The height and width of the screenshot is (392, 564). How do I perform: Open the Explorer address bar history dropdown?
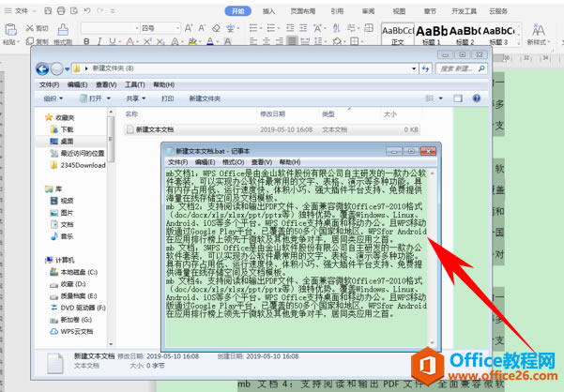(x=414, y=68)
